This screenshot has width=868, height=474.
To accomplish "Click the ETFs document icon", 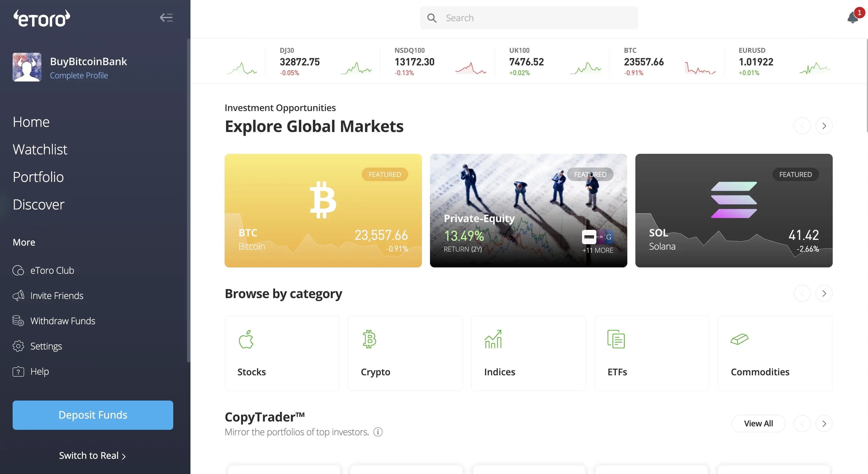I will (616, 339).
